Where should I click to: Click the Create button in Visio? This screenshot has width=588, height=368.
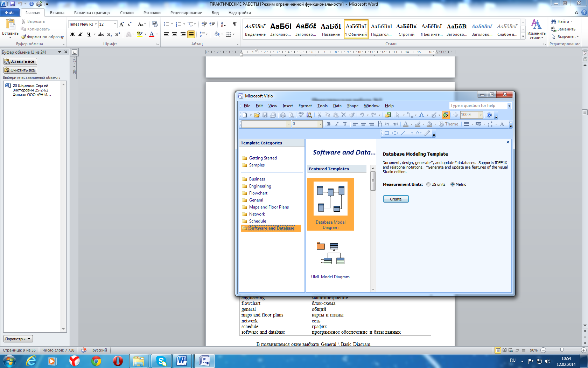coord(396,199)
